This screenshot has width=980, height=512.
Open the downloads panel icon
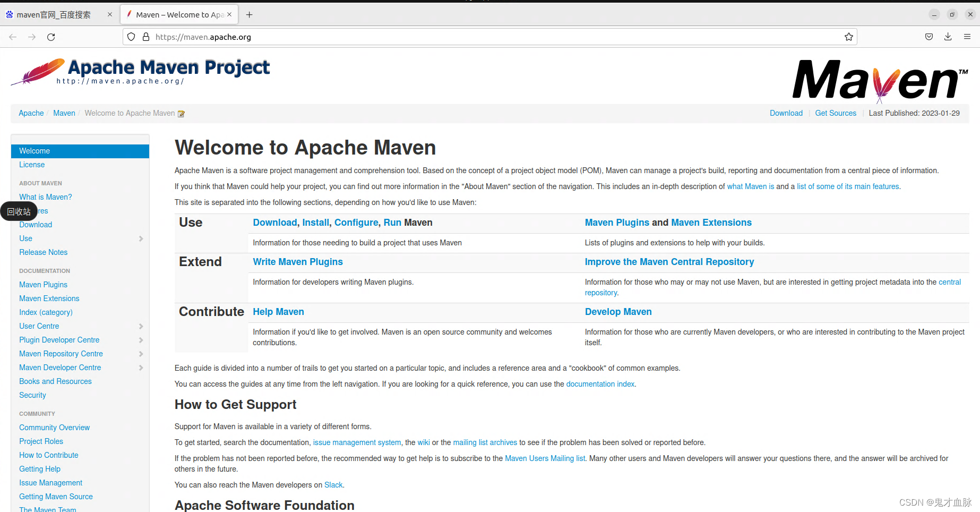tap(948, 37)
